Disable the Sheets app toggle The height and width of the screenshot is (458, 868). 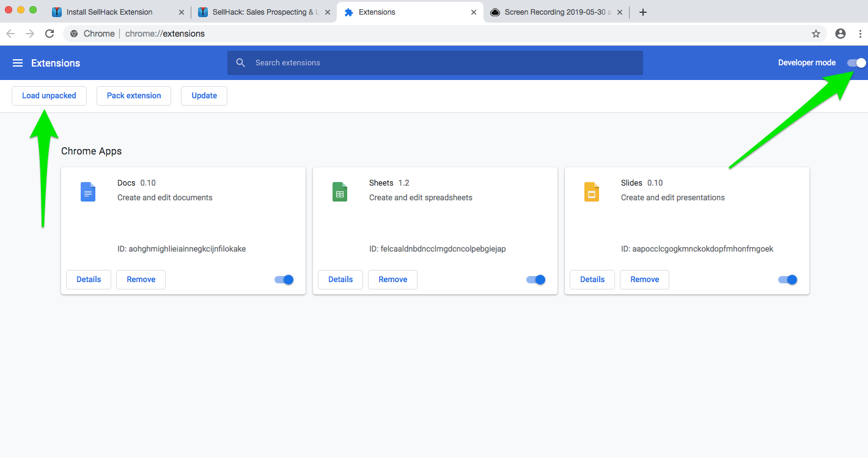(x=536, y=280)
